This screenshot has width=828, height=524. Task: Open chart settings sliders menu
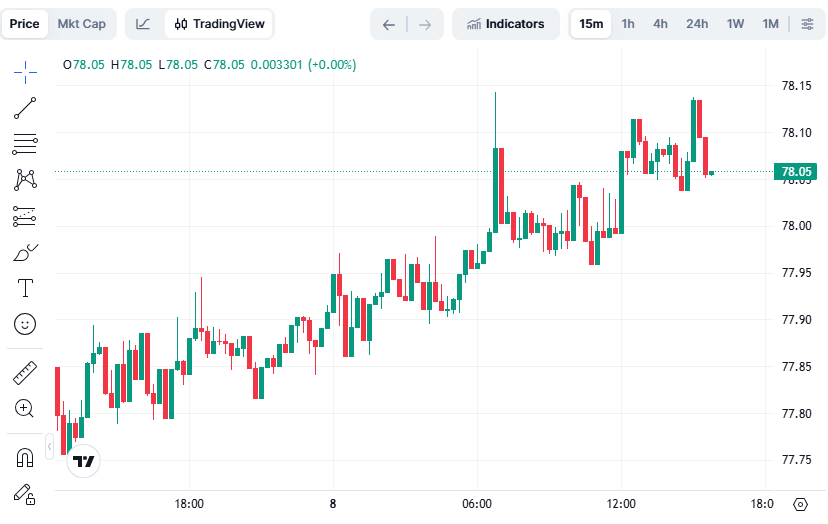click(x=807, y=24)
